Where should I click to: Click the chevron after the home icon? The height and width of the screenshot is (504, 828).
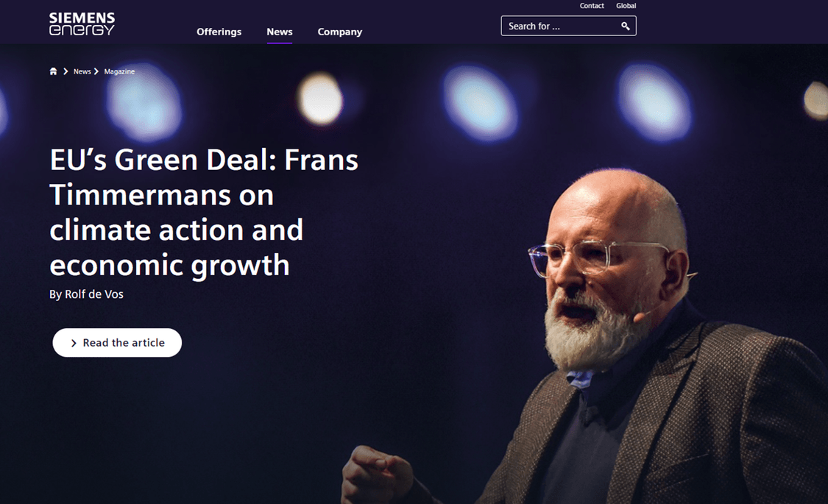pos(66,71)
